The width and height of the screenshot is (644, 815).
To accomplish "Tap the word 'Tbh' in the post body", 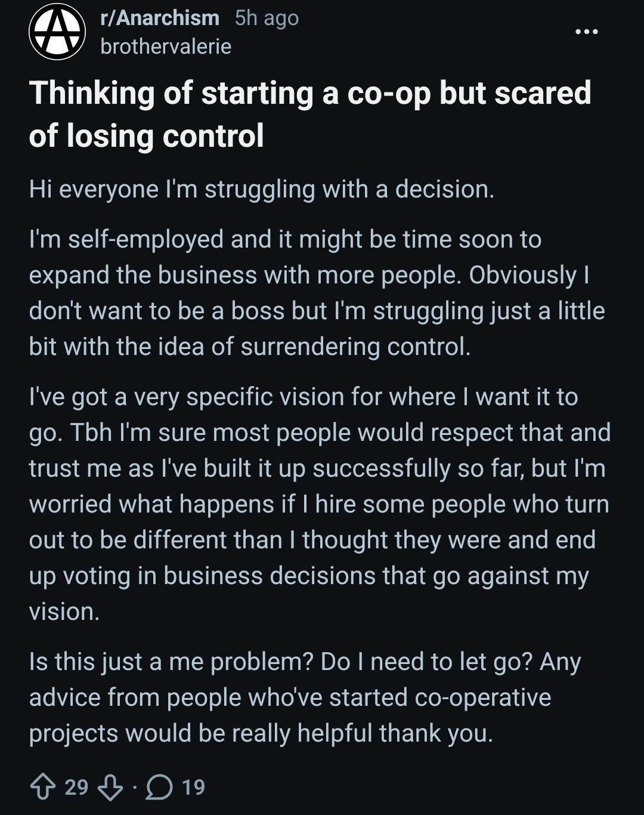I will pos(91,433).
